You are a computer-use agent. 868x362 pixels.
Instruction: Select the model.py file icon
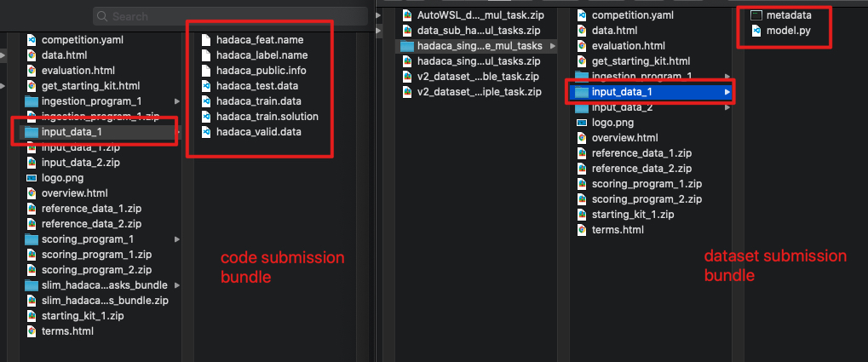(756, 31)
